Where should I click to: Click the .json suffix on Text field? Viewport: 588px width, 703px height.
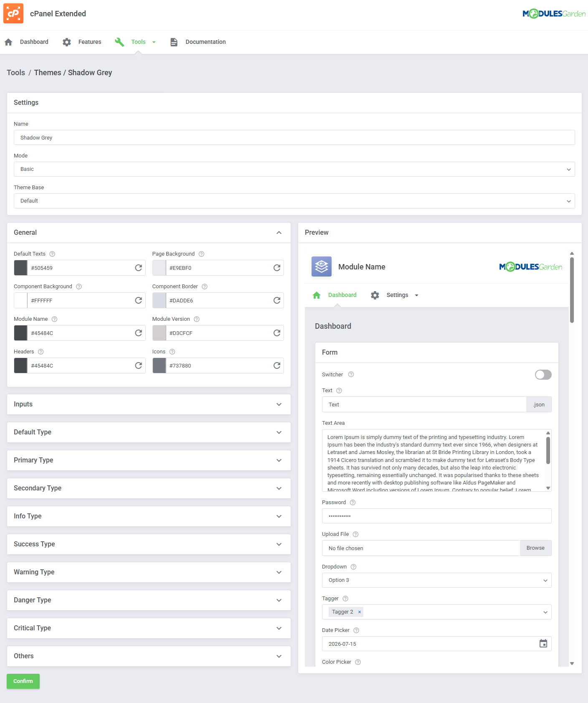tap(539, 404)
